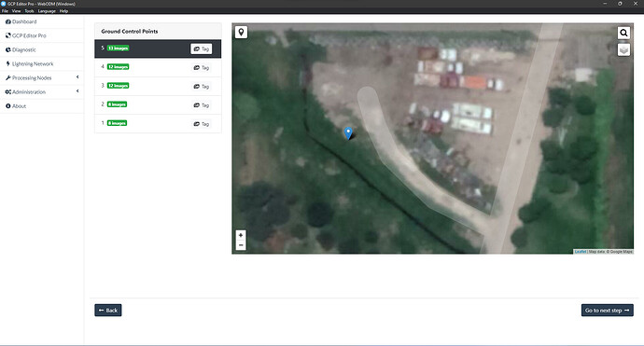The width and height of the screenshot is (644, 346).
Task: Click the Diagnostic pie chart icon
Action: pos(7,49)
